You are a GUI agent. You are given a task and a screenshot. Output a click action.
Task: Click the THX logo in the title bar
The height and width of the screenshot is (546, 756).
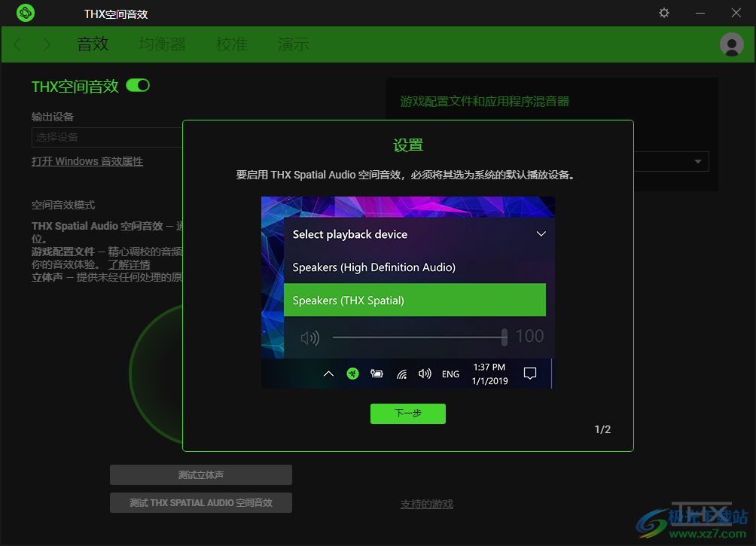pyautogui.click(x=25, y=13)
